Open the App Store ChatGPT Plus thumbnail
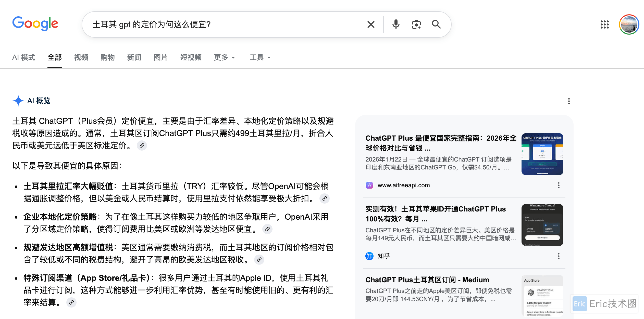Viewport: 644px width, 319px height. pos(542,296)
